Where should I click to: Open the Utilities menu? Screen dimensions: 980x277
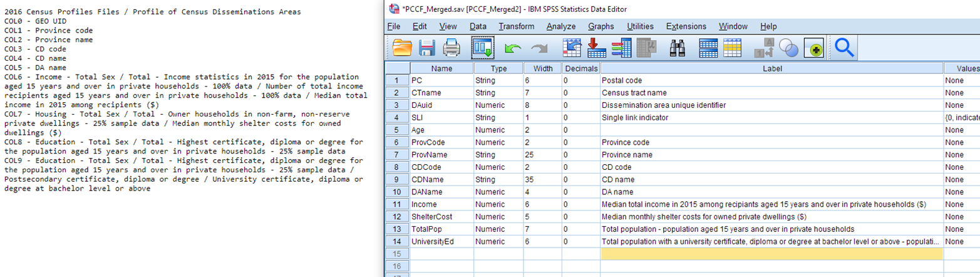[x=640, y=26]
